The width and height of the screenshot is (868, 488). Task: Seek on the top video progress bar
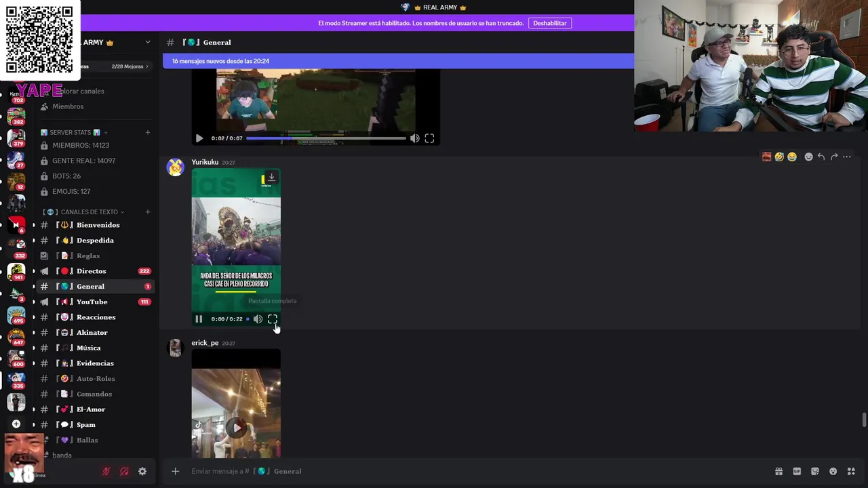pyautogui.click(x=325, y=138)
